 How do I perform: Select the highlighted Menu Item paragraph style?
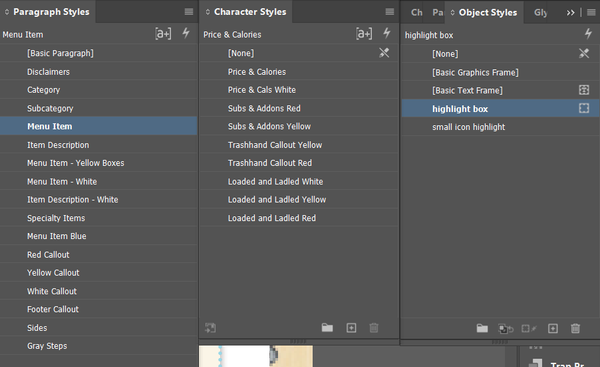coord(99,126)
